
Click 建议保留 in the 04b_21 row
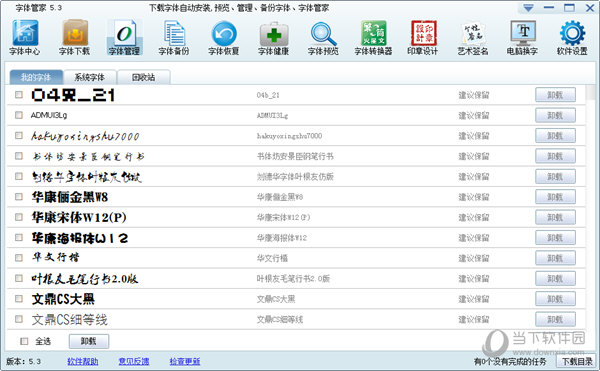[x=474, y=95]
